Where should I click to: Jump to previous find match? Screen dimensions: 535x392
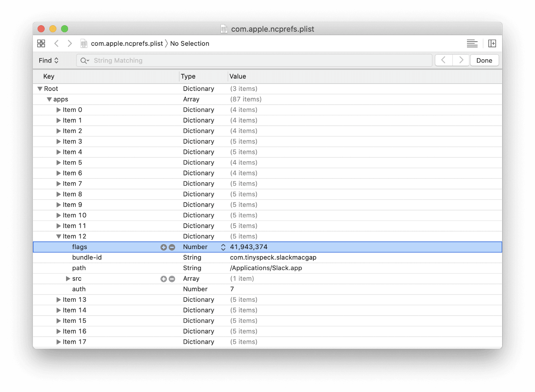pyautogui.click(x=444, y=60)
